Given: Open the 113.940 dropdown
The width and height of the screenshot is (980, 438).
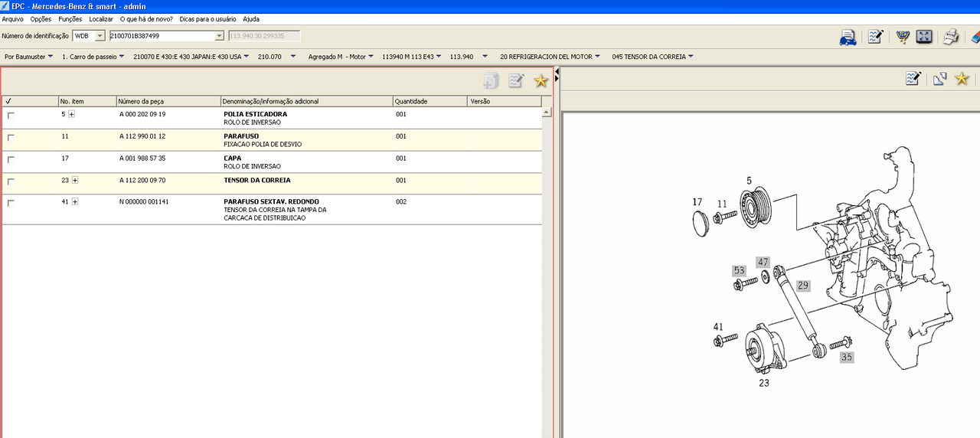Looking at the screenshot, I should (x=469, y=57).
